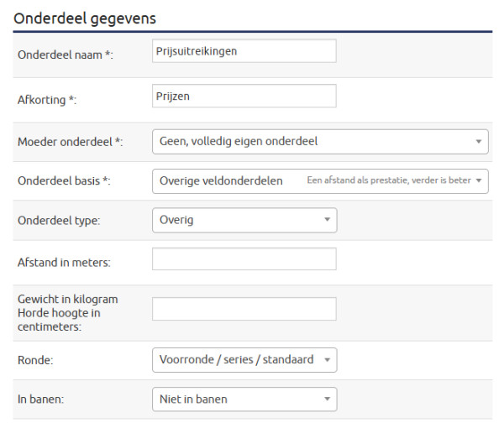Image resolution: width=504 pixels, height=423 pixels.
Task: Expand the In banen dropdown
Action: point(235,399)
